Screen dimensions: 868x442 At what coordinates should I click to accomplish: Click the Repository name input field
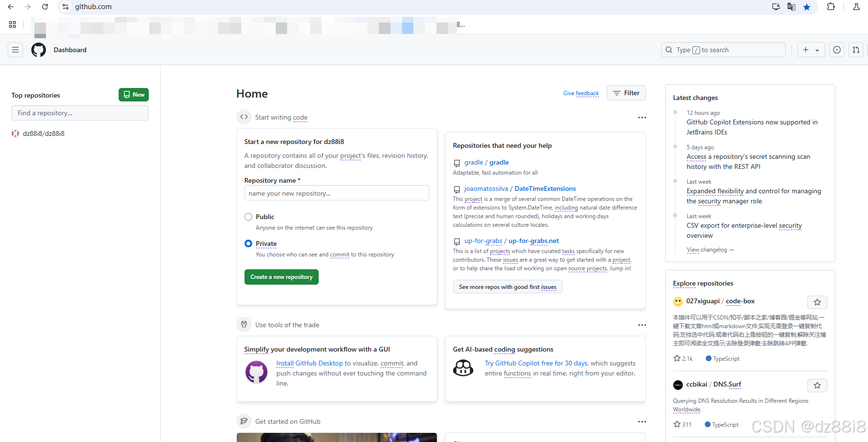(336, 193)
